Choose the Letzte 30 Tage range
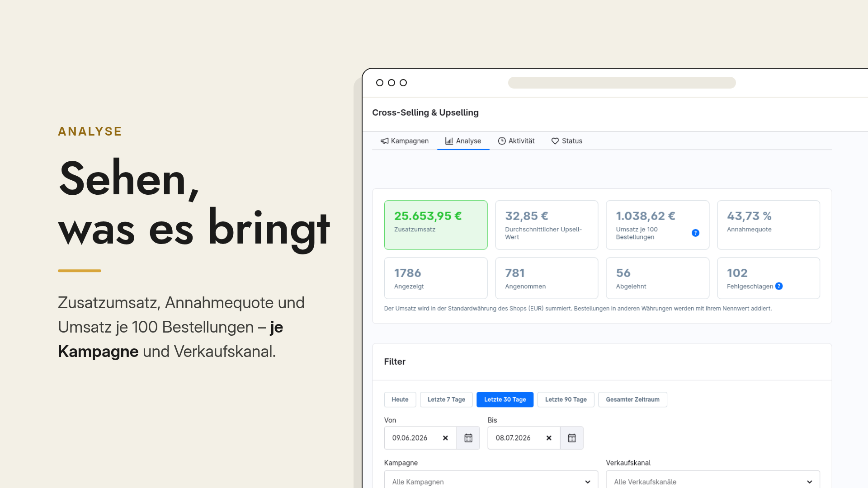 505,399
